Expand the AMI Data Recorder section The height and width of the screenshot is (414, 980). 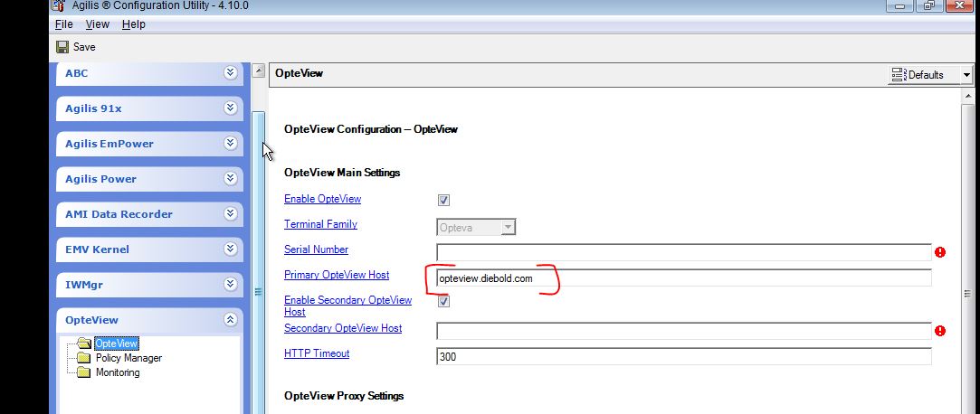[231, 213]
